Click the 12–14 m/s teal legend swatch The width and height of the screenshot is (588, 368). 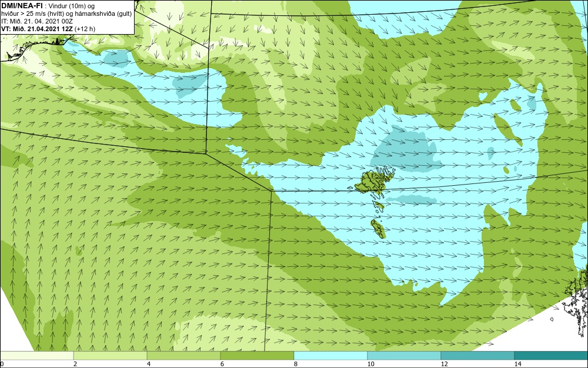tap(477, 356)
